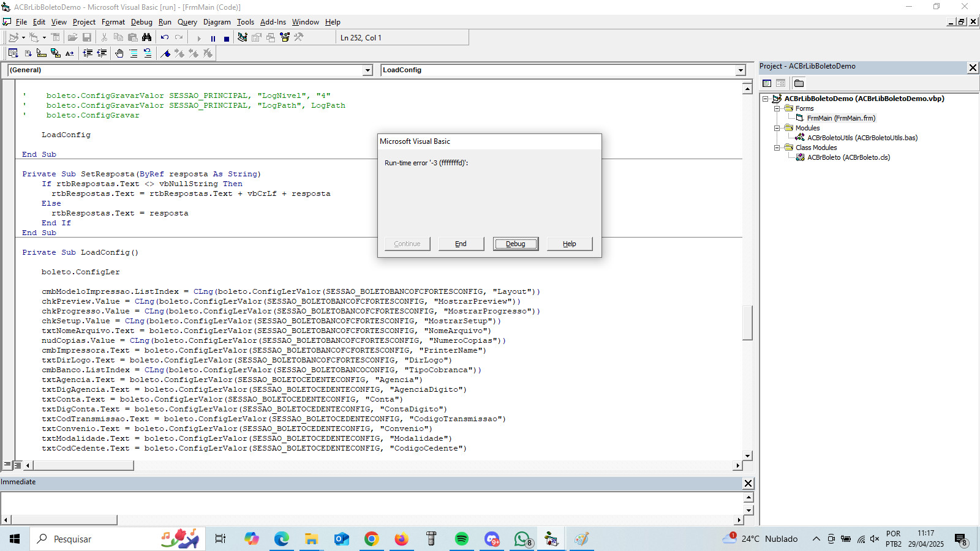Click the Open Project folder icon
Viewport: 980px width, 551px height.
coord(72,37)
